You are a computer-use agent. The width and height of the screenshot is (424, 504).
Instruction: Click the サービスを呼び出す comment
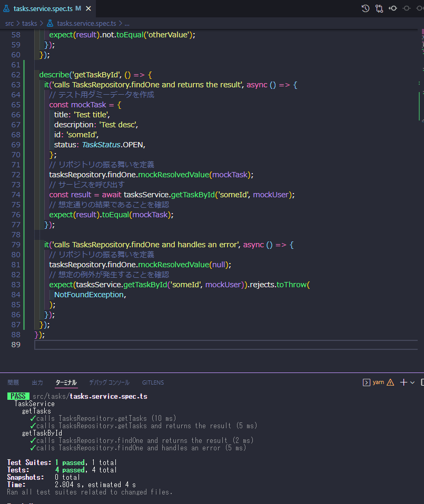pyautogui.click(x=87, y=185)
